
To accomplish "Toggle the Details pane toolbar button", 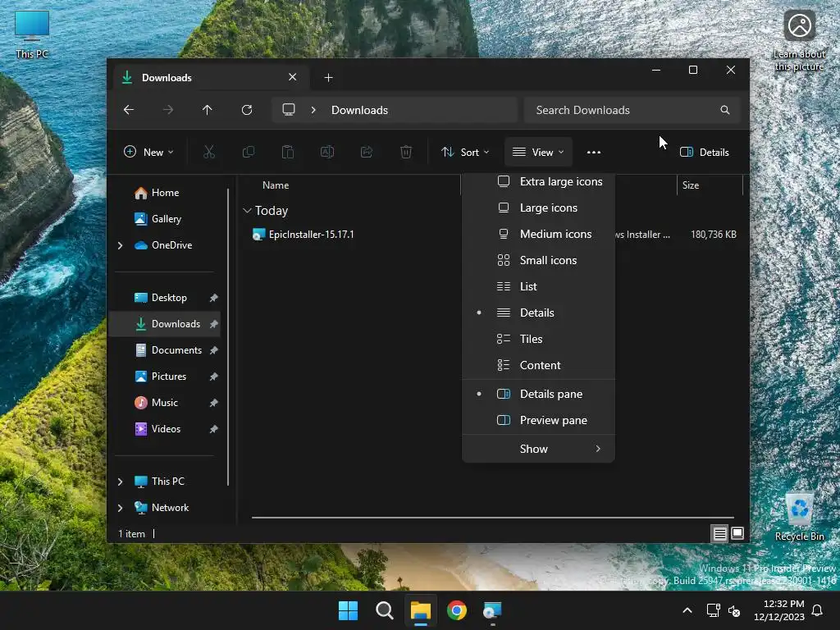I will pyautogui.click(x=705, y=152).
